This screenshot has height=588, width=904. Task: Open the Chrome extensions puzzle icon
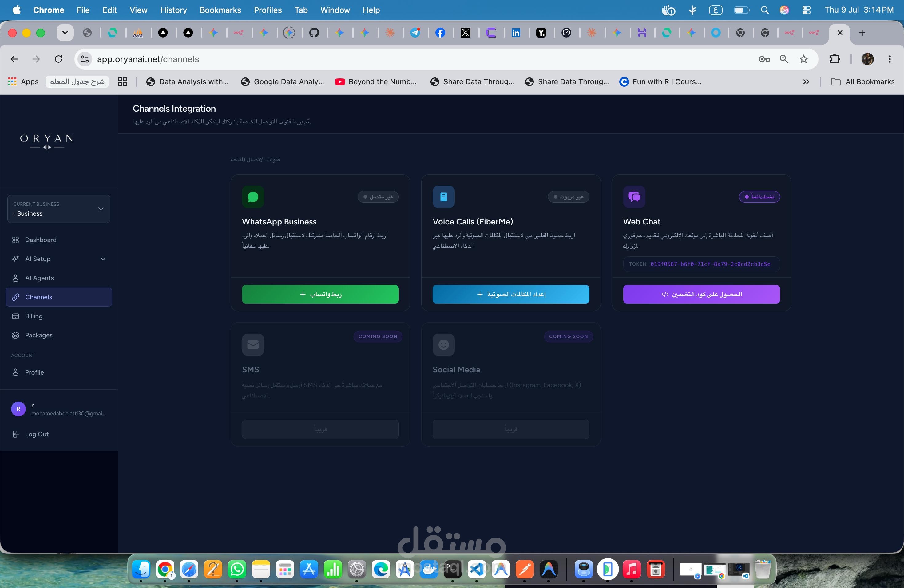(835, 59)
